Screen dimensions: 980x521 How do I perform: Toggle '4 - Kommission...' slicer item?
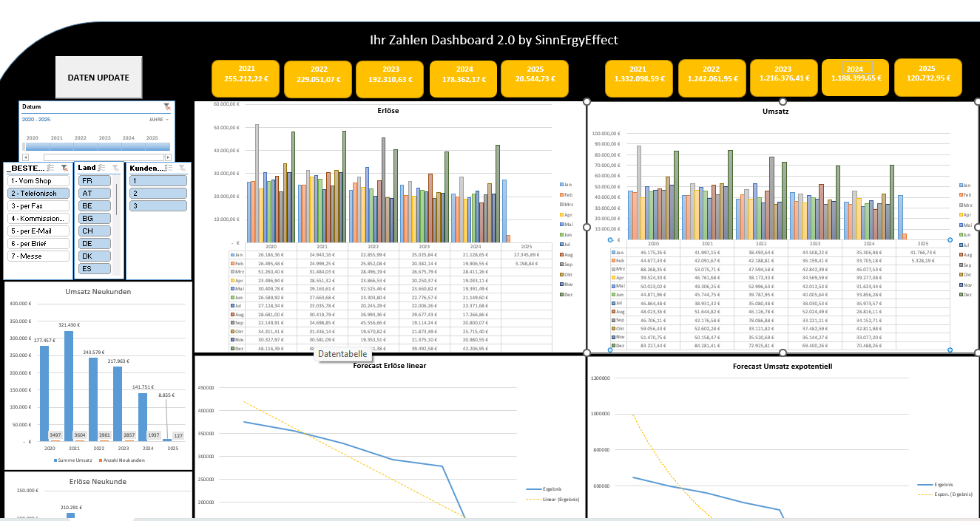(x=38, y=218)
